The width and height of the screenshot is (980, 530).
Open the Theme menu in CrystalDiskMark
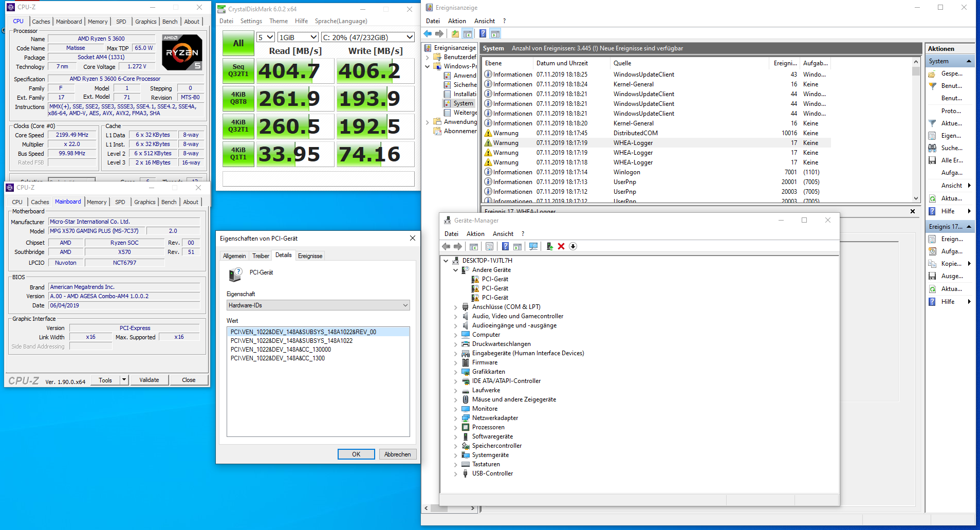pos(279,21)
